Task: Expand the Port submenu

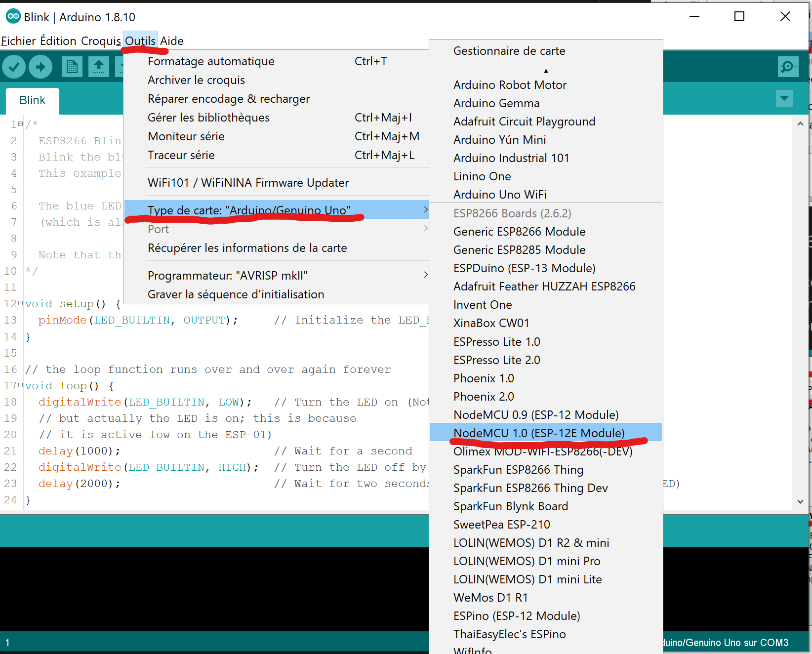Action: [x=277, y=229]
